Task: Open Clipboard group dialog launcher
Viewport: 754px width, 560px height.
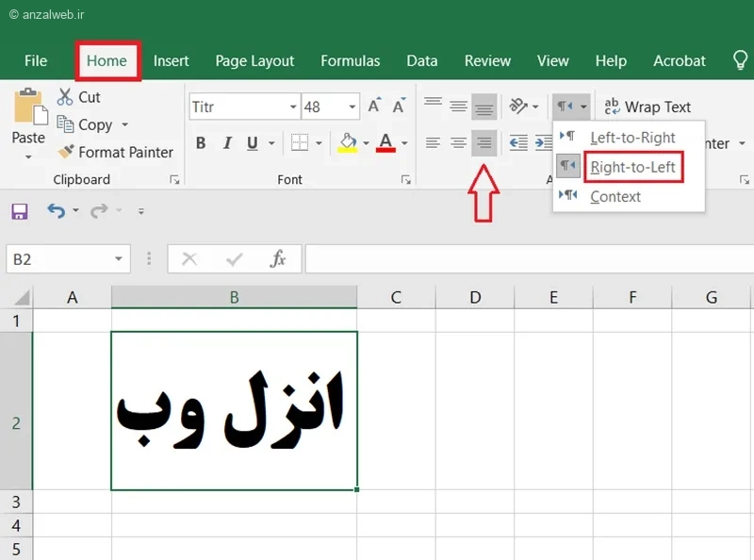Action: [174, 180]
